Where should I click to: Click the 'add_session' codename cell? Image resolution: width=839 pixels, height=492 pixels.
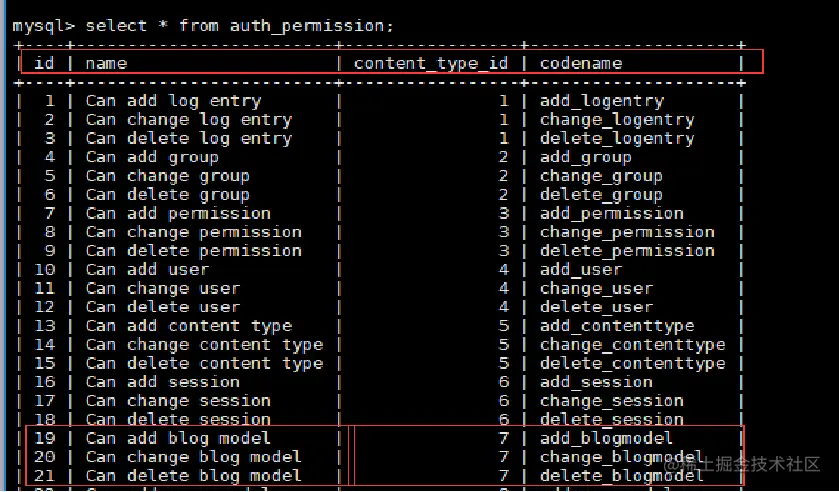point(597,382)
